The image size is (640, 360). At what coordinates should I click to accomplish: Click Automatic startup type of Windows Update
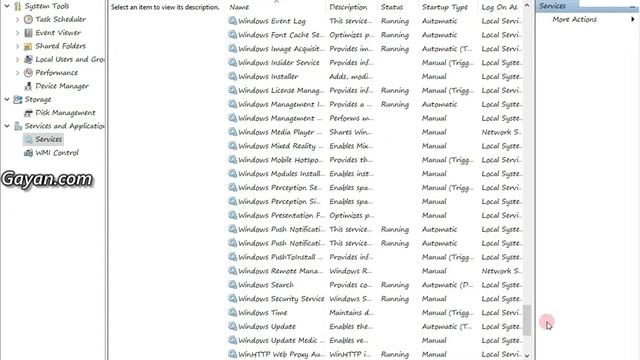447,327
